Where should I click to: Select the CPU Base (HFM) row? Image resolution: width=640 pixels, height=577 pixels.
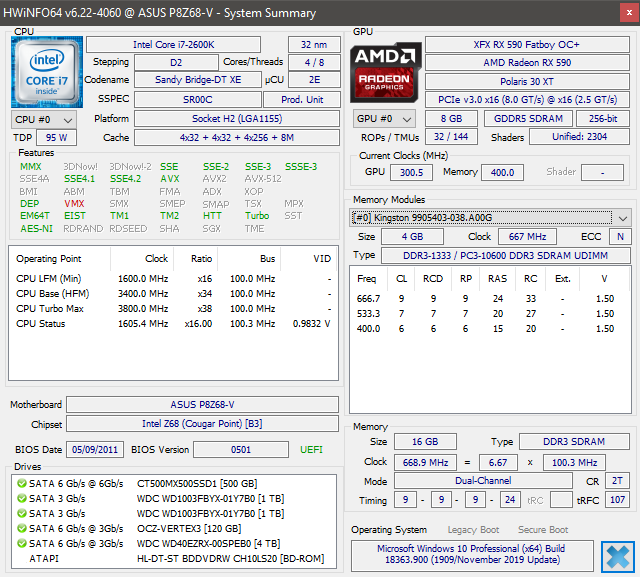pos(173,293)
